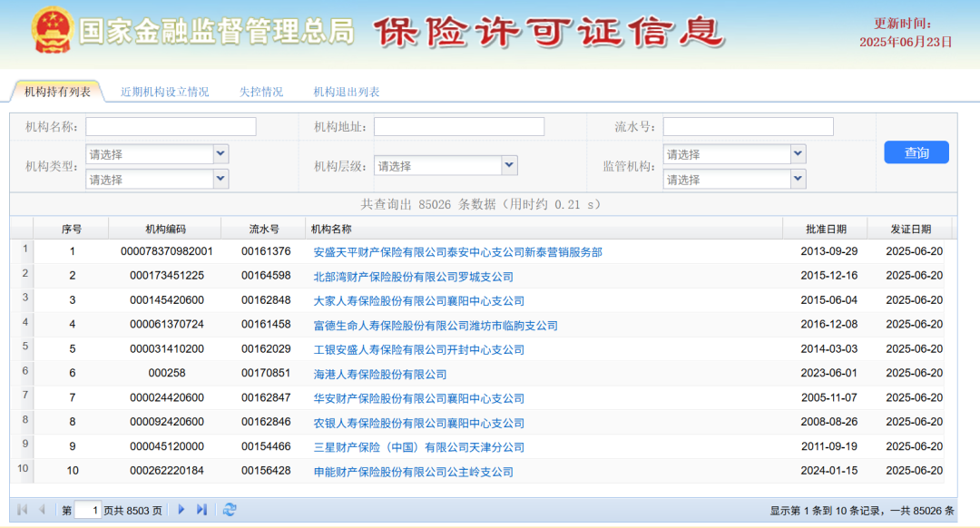Focus the 机构地址 input field
The height and width of the screenshot is (528, 980).
pos(459,127)
